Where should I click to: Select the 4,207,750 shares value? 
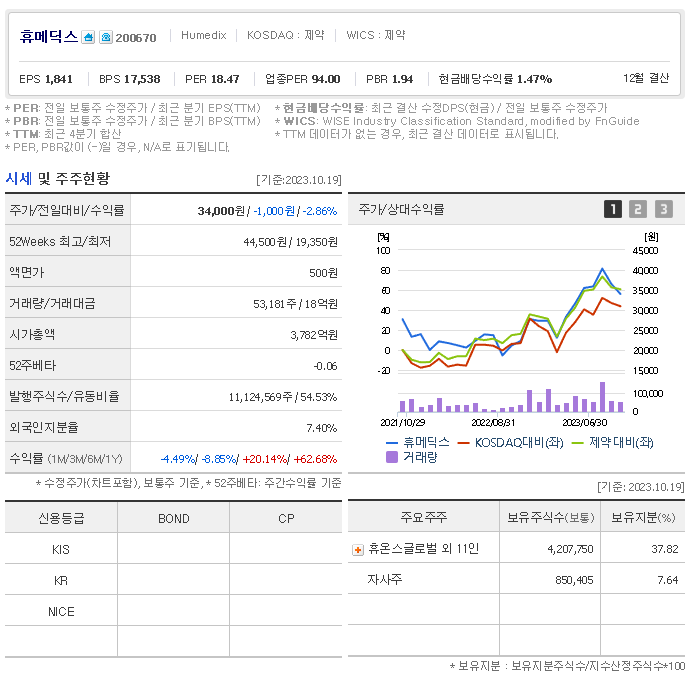tap(570, 549)
